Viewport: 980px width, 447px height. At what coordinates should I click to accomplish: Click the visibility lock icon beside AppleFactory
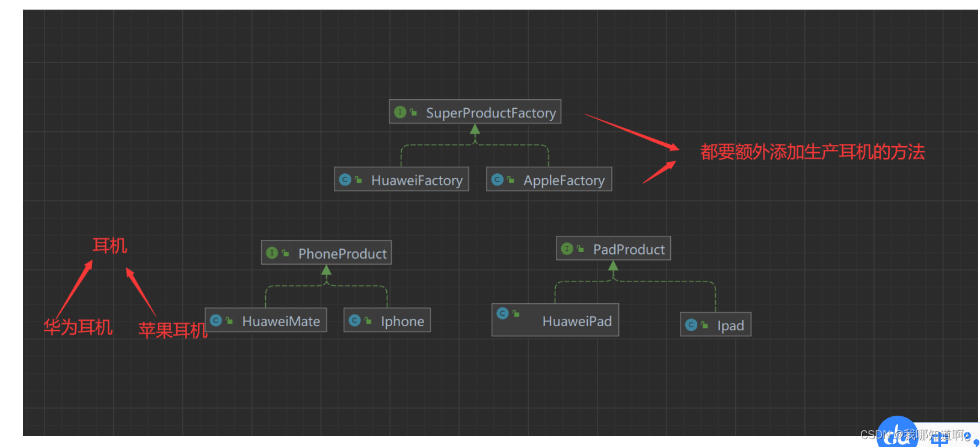click(x=510, y=179)
